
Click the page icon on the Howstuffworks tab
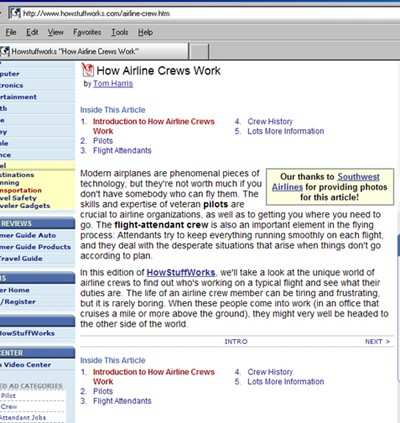(x=5, y=51)
